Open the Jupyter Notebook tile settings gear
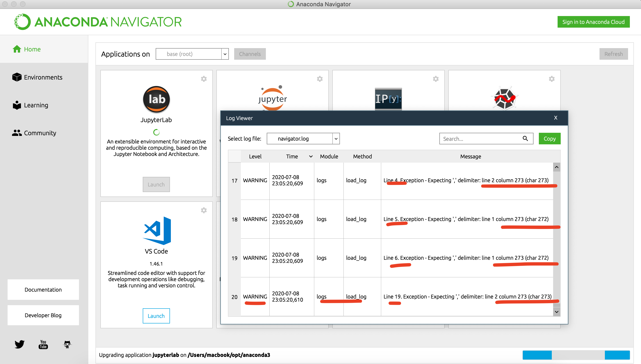The image size is (641, 364). 320,79
